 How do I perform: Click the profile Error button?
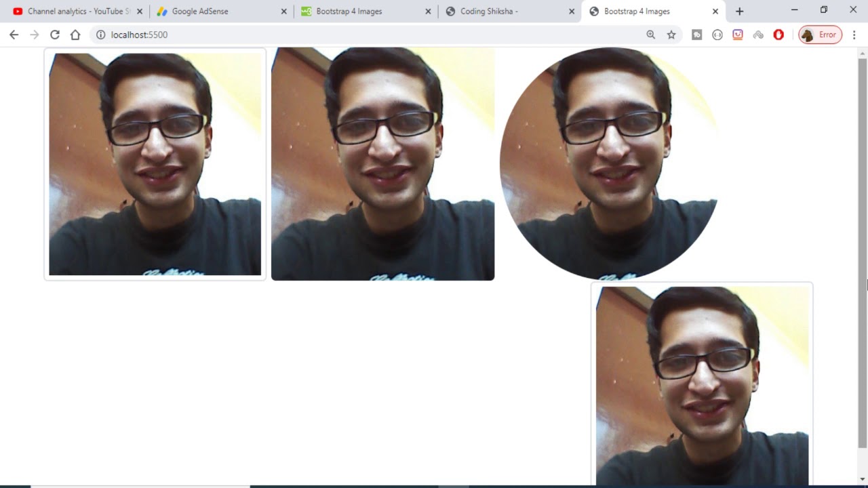821,35
